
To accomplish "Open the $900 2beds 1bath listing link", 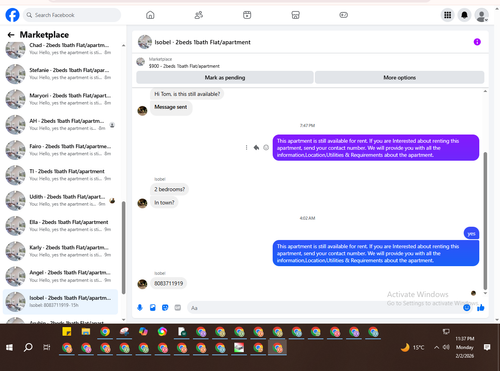I will click(184, 66).
